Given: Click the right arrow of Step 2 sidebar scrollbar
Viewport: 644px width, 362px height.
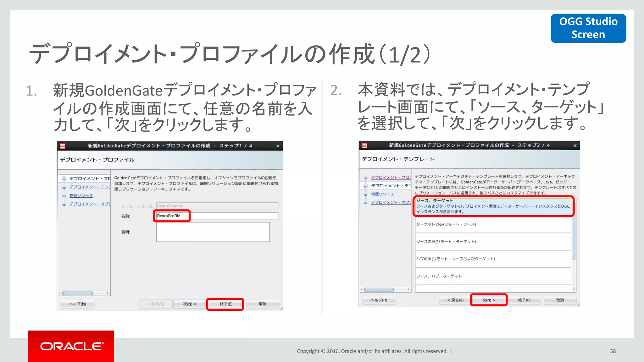Looking at the screenshot, I should click(x=408, y=290).
